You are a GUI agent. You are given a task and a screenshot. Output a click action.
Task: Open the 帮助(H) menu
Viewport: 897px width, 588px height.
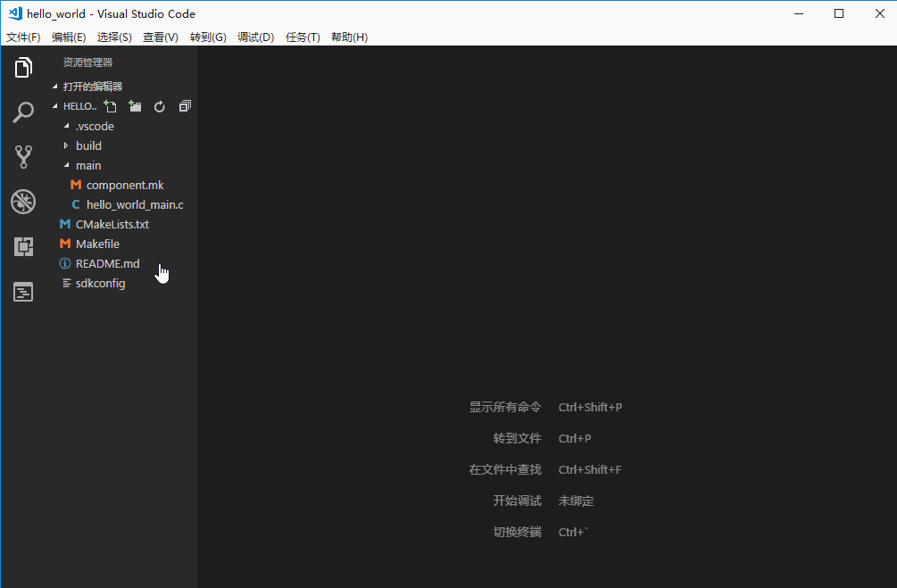[349, 37]
